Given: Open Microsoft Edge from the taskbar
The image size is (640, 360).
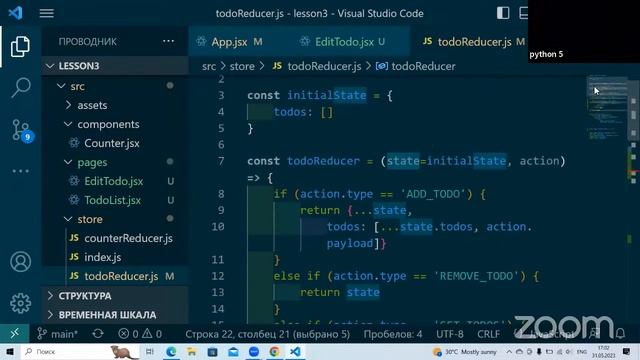Looking at the screenshot, I should [x=171, y=351].
